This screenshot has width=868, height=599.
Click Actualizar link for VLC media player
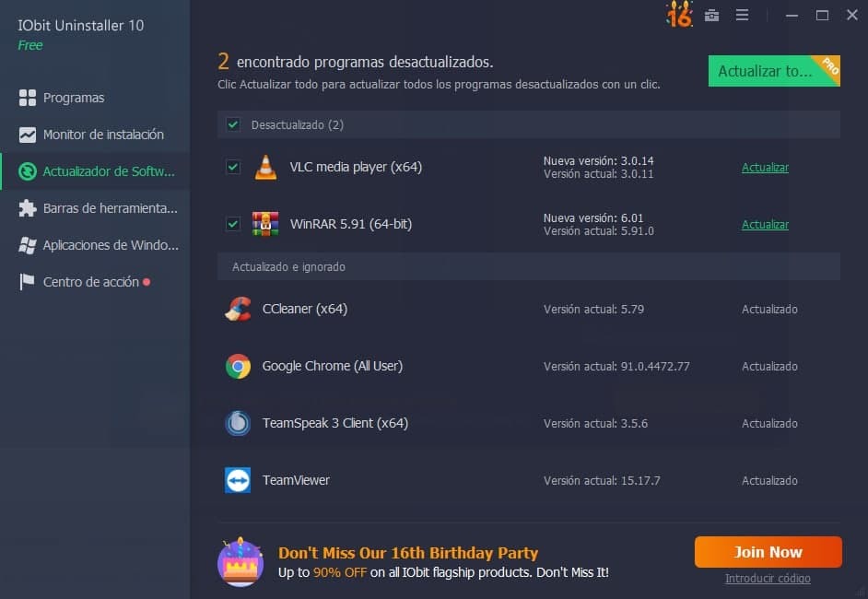coord(765,167)
